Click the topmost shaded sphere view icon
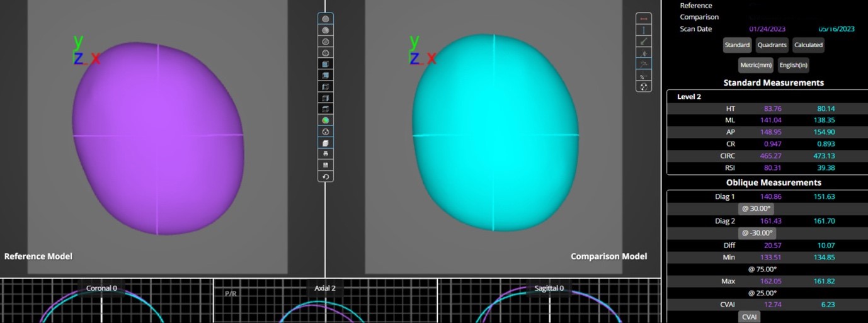This screenshot has height=323, width=868. tap(326, 19)
